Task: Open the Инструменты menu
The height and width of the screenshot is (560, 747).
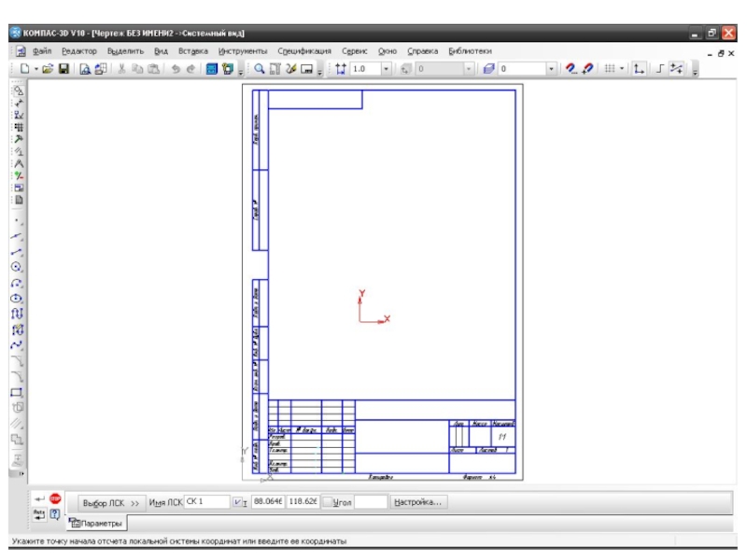Action: point(243,51)
